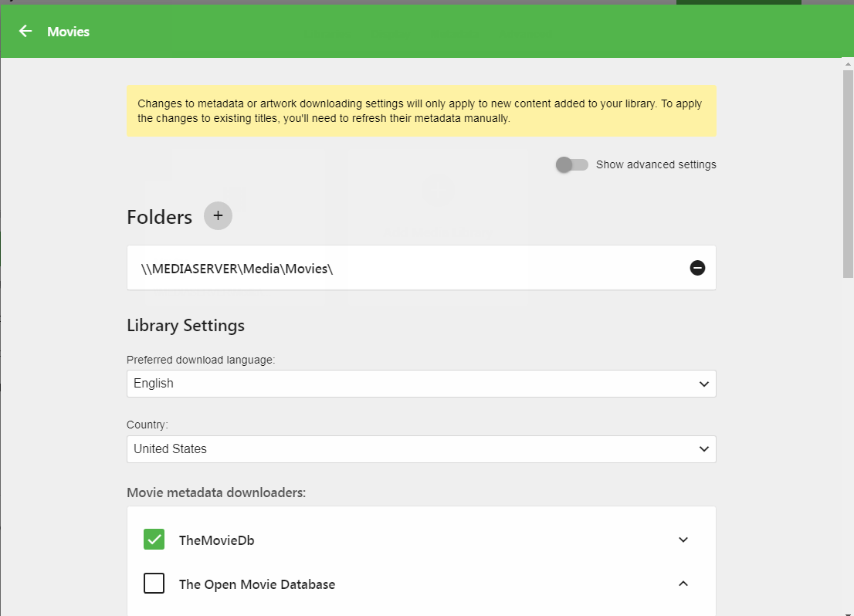Uncheck the TheMovieDb downloader checkbox
This screenshot has width=854, height=616.
coord(154,540)
